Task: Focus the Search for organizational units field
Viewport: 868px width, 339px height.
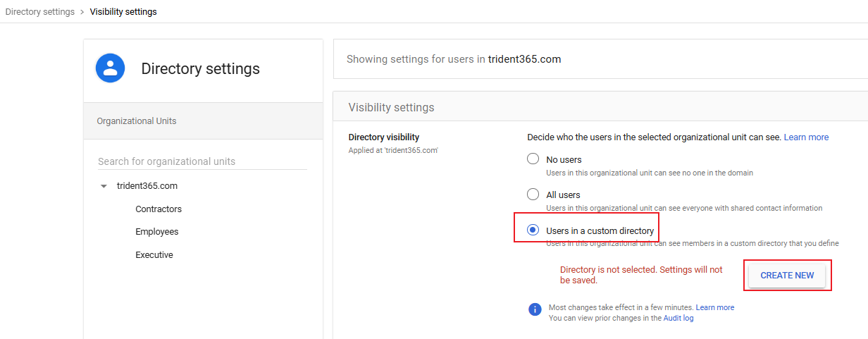Action: (x=202, y=161)
